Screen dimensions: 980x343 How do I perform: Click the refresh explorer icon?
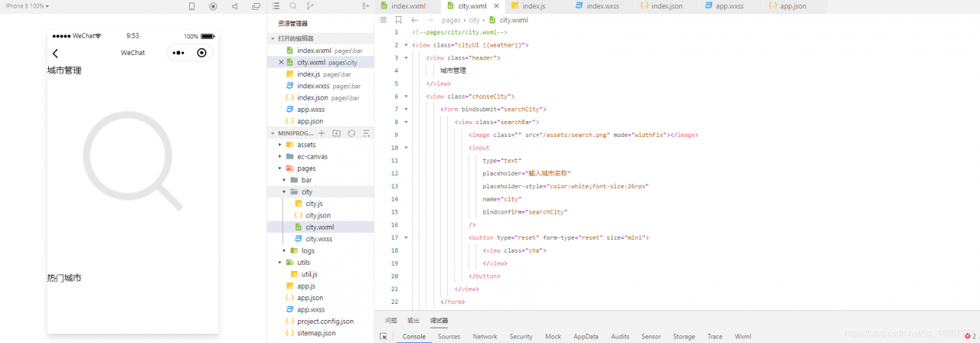pyautogui.click(x=351, y=133)
